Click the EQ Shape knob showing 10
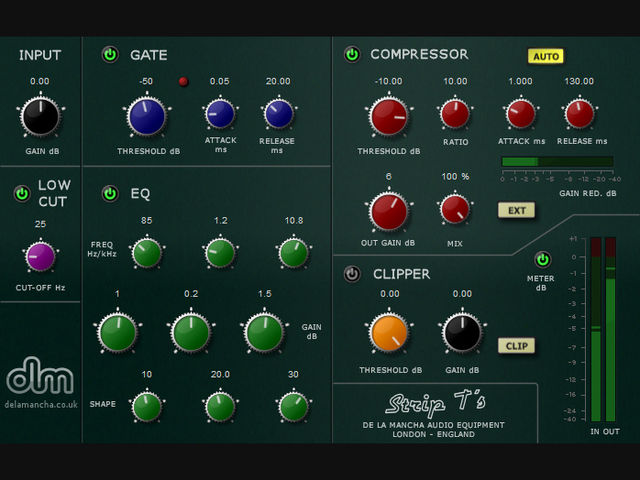The width and height of the screenshot is (640, 480). 147,407
